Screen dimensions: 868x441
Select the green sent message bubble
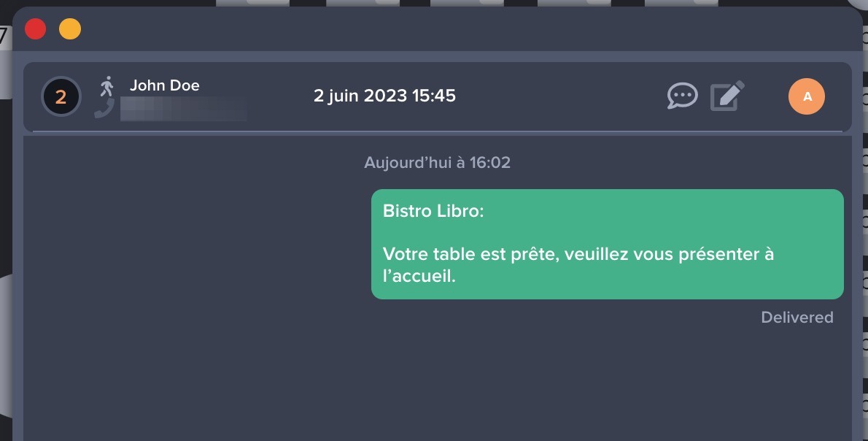pos(607,244)
